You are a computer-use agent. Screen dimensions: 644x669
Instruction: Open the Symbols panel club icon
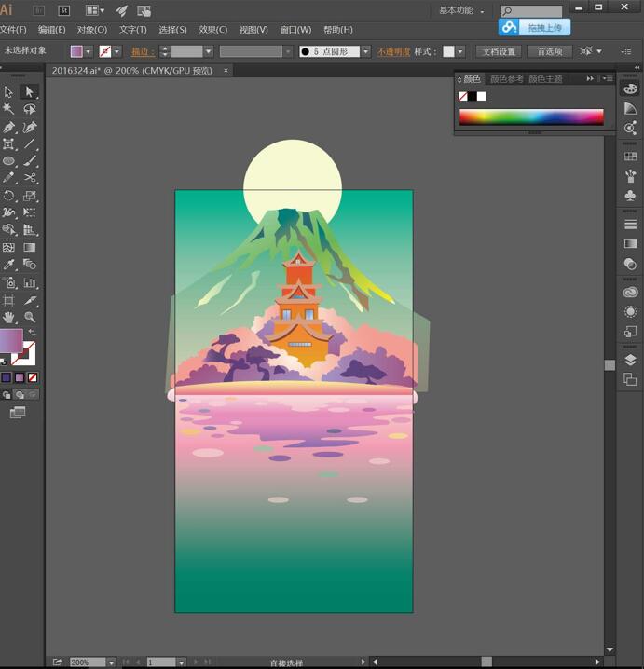630,195
